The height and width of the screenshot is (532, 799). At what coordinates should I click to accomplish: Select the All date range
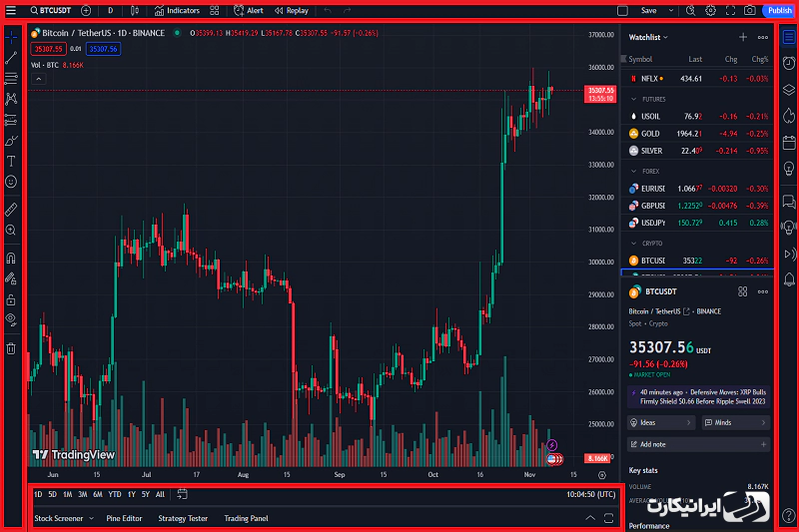click(160, 494)
